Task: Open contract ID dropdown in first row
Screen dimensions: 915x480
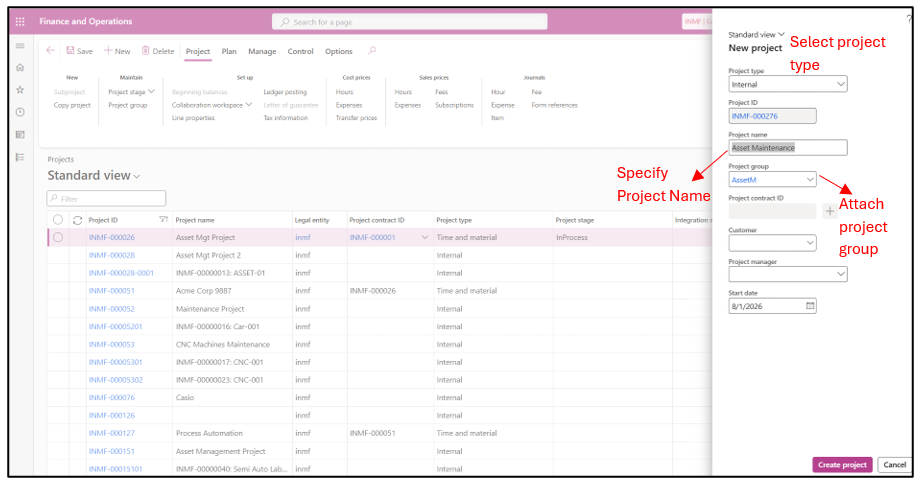Action: [x=424, y=237]
